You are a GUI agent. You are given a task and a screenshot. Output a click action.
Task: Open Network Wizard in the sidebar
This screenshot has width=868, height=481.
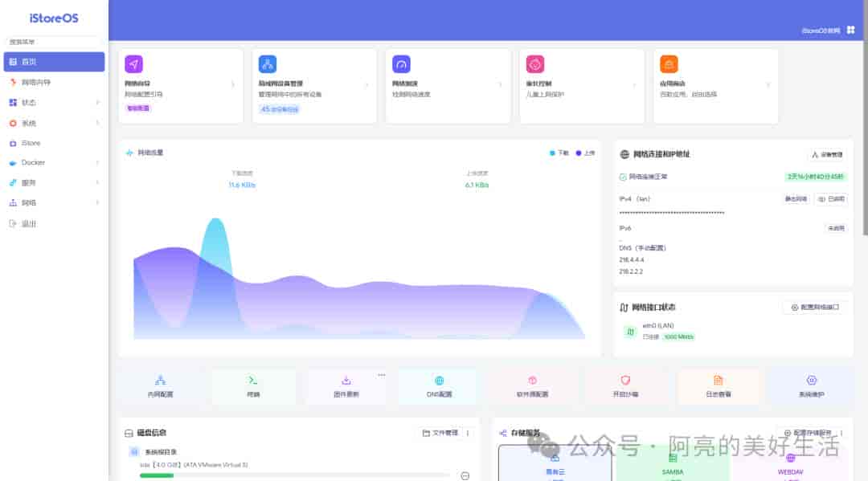pos(54,83)
